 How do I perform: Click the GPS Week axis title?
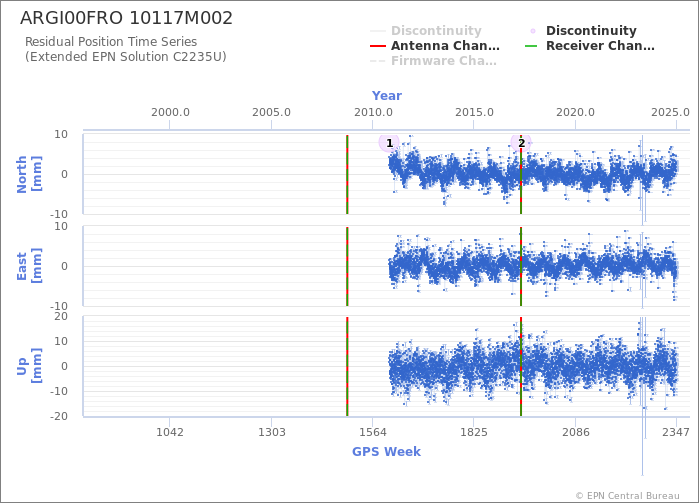386,451
